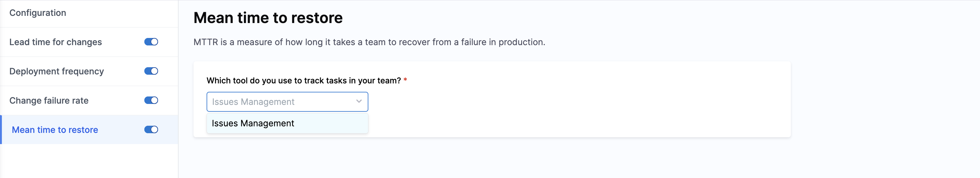The height and width of the screenshot is (178, 980).
Task: Click blue active indicator bar in sidebar
Action: [1, 130]
